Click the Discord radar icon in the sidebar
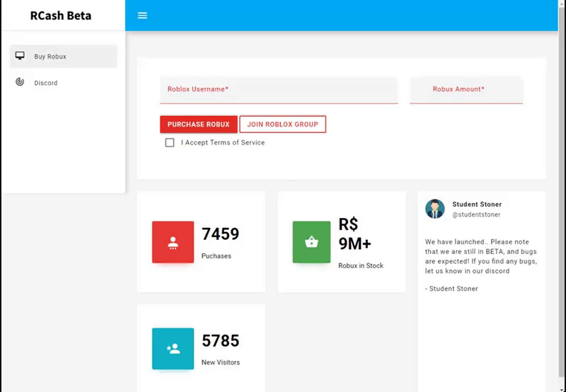566x392 pixels. pos(20,82)
